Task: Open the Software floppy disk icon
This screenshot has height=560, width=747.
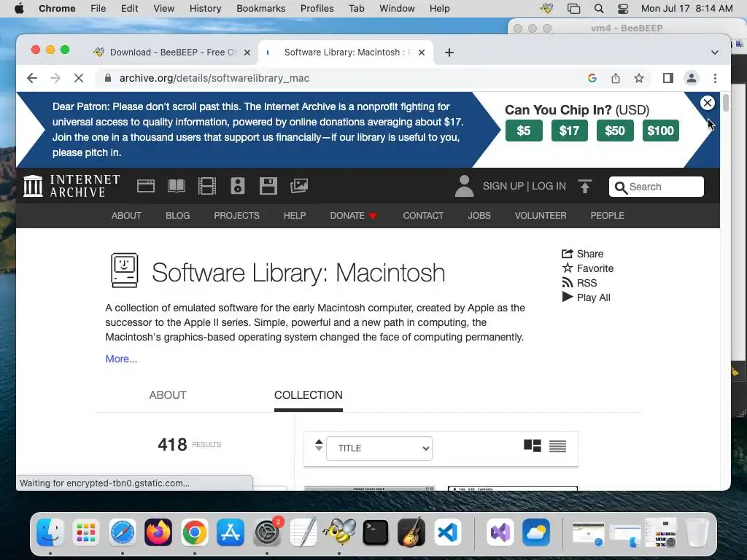Action: [268, 186]
